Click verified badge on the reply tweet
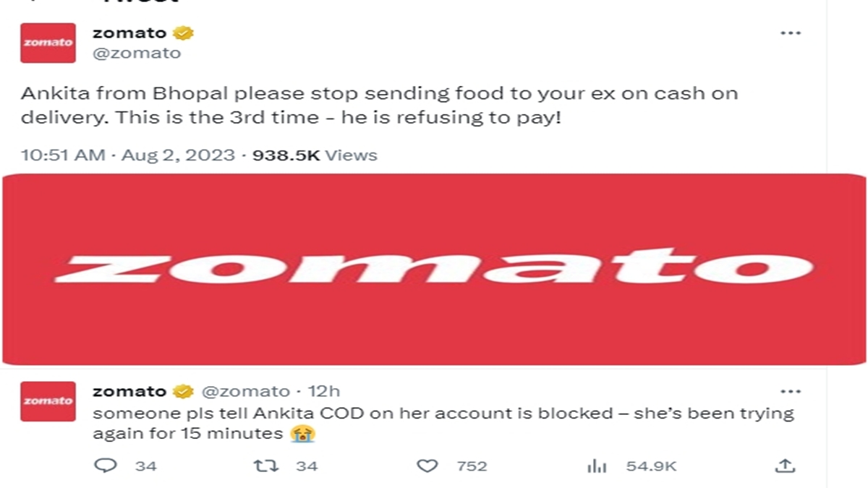868x488 pixels. [184, 391]
